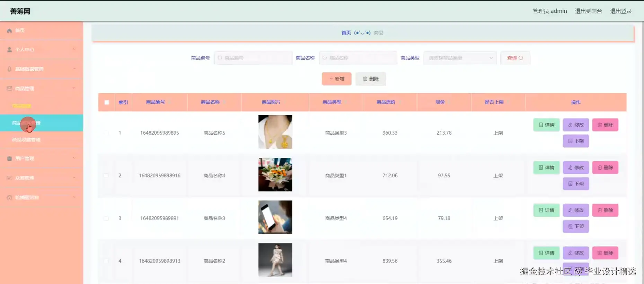This screenshot has height=284, width=644.
Task: Click the trash icon in 商品名称4 row's 删除 button
Action: [600, 168]
